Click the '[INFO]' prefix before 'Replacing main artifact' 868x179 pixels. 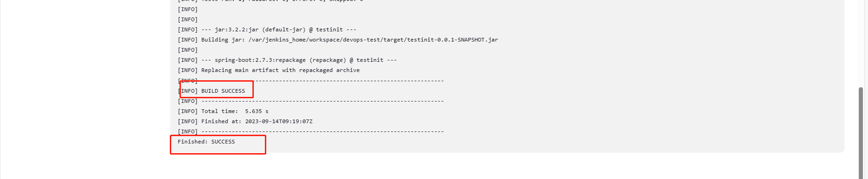188,70
